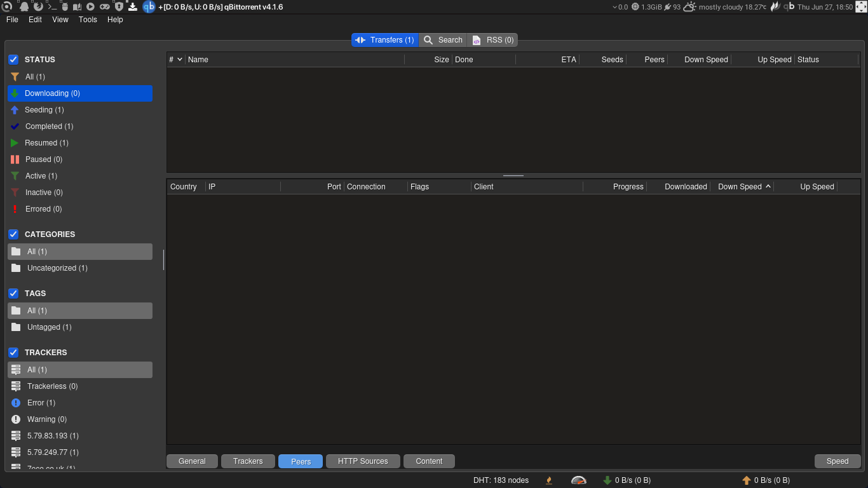Select the Downloading (0) status filter
Screen dimensions: 868x488
[x=80, y=93]
